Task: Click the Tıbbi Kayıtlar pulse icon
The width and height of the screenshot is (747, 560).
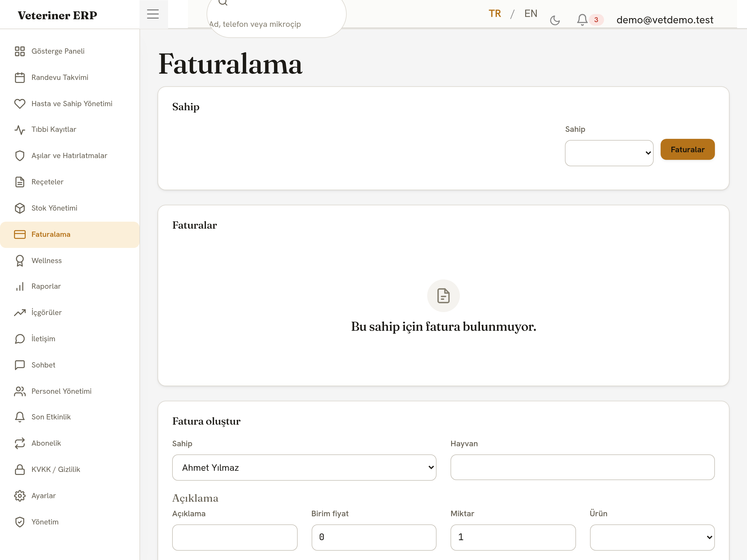Action: tap(20, 129)
